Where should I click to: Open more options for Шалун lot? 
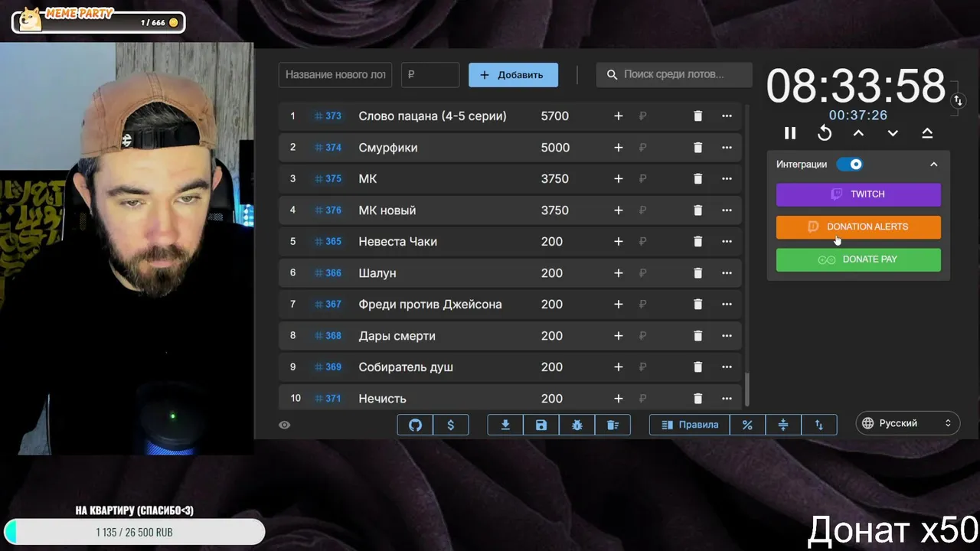tap(727, 273)
